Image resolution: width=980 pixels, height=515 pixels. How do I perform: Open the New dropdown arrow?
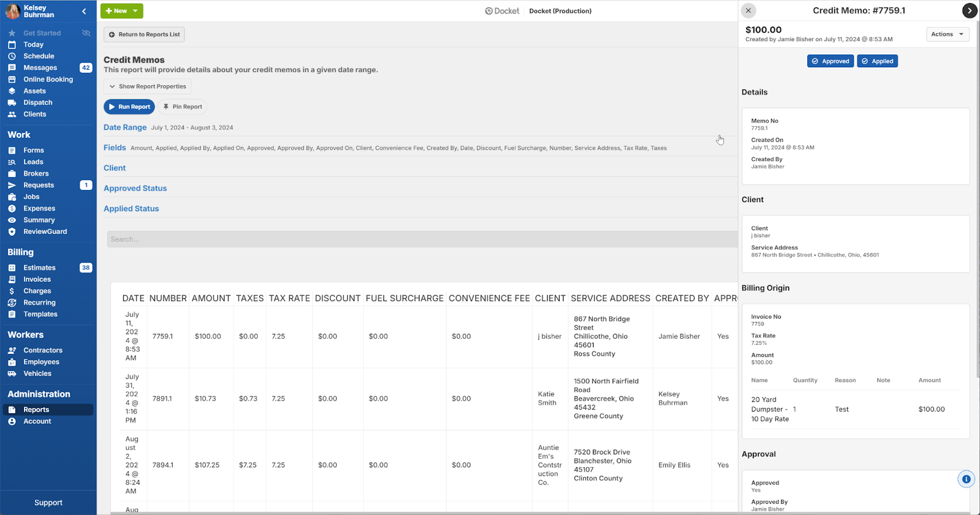click(x=135, y=11)
